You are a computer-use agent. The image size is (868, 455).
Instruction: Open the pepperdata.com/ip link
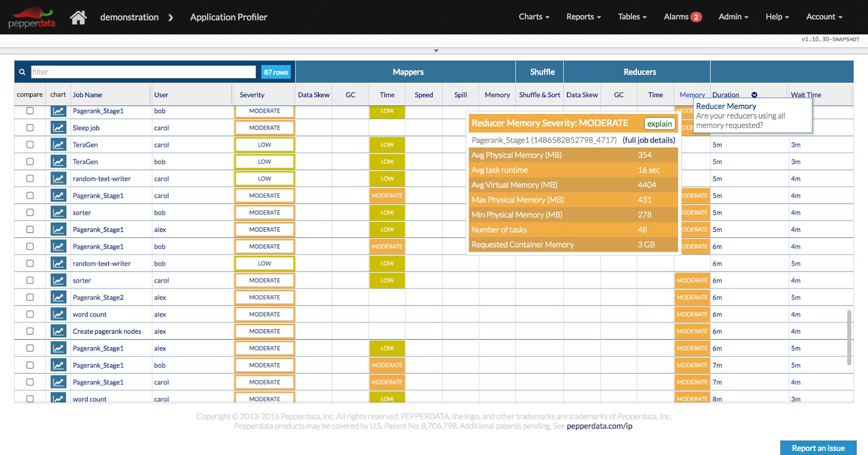coord(599,426)
